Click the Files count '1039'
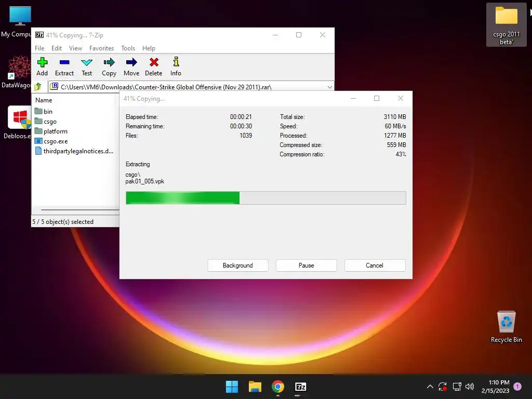 246,136
